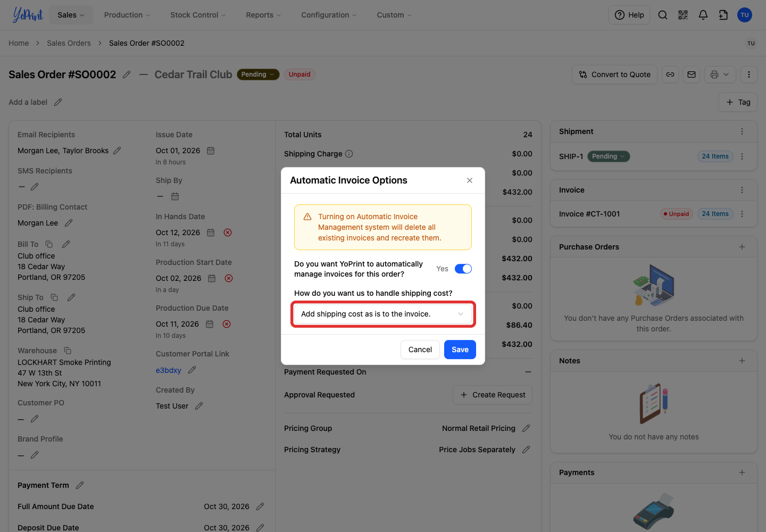Open the Help button
This screenshot has width=766, height=532.
[x=629, y=15]
